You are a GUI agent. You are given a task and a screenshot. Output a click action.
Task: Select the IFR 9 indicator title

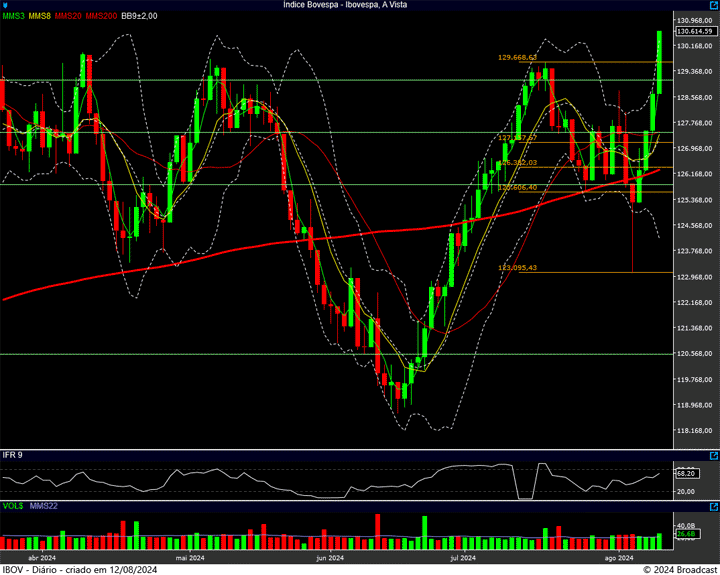point(12,455)
